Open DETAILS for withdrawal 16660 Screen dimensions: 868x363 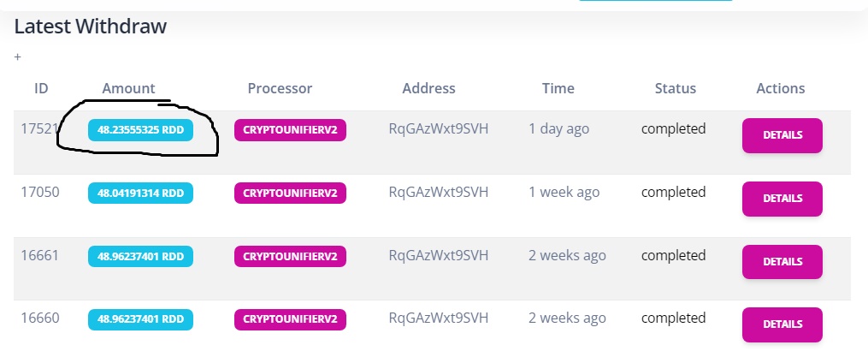pos(782,324)
